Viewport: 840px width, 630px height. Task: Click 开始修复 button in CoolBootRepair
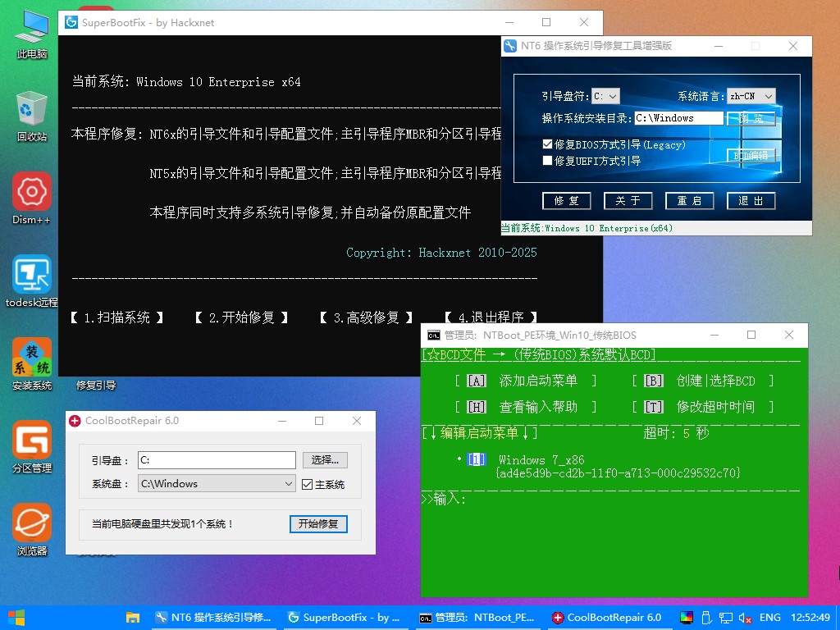(x=318, y=523)
